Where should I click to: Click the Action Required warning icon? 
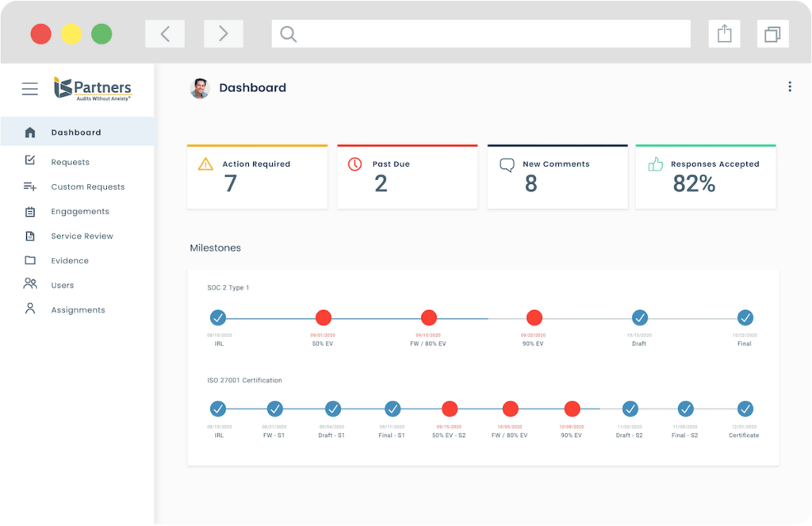(x=205, y=163)
